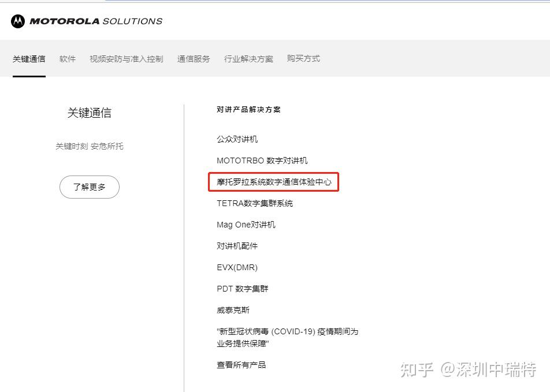Go to 对讲机配件 link

(x=237, y=246)
